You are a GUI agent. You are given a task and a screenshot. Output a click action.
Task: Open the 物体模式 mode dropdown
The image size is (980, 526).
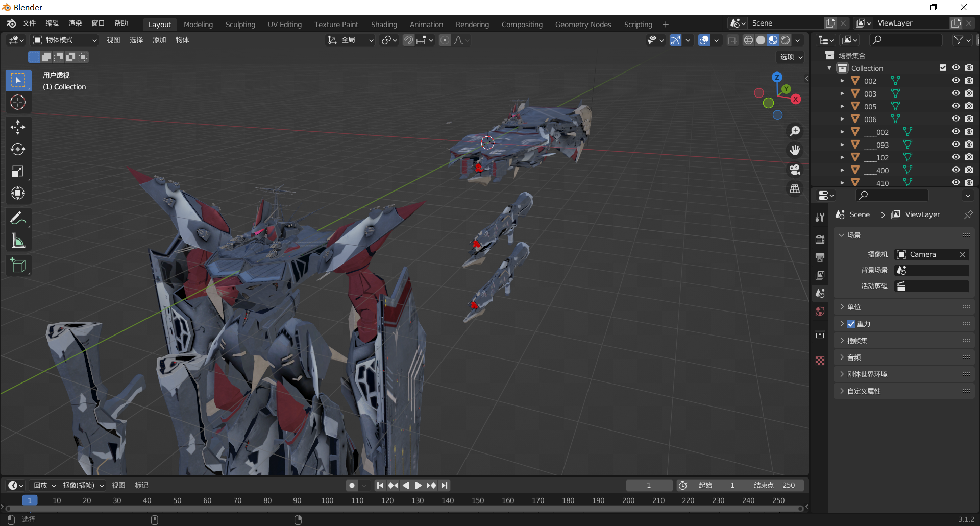coord(64,40)
